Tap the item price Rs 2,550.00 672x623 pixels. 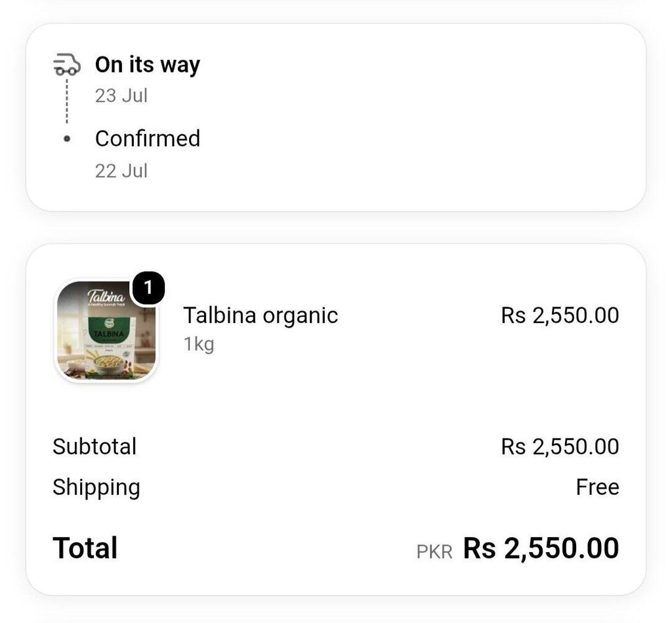click(x=560, y=316)
